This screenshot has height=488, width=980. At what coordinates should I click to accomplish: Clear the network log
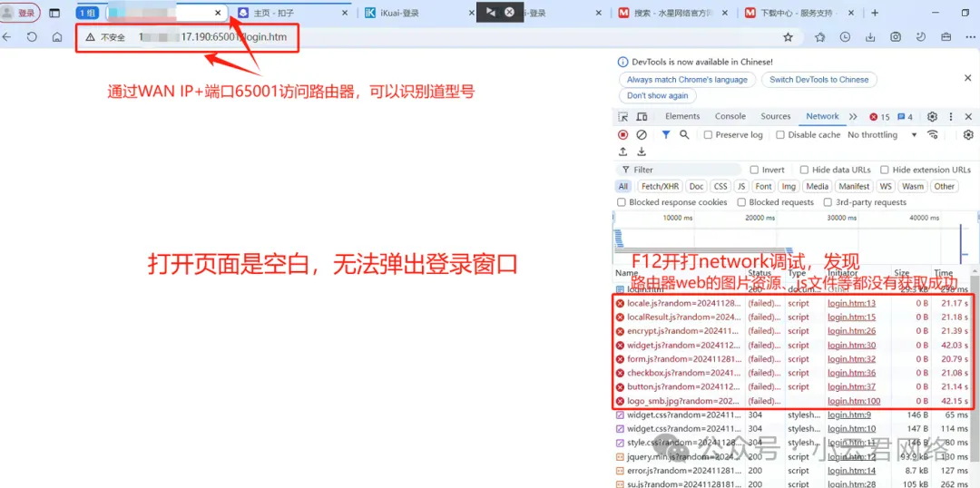[642, 135]
